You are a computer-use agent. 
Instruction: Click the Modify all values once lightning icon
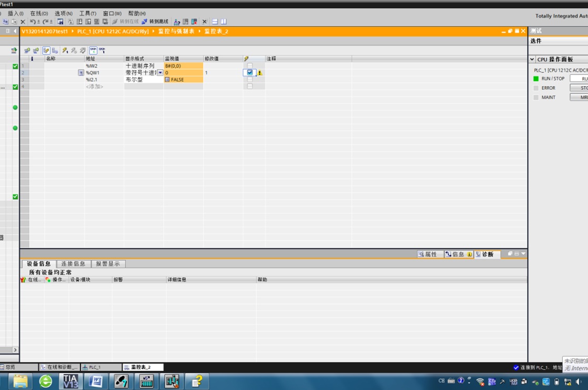[x=65, y=50]
